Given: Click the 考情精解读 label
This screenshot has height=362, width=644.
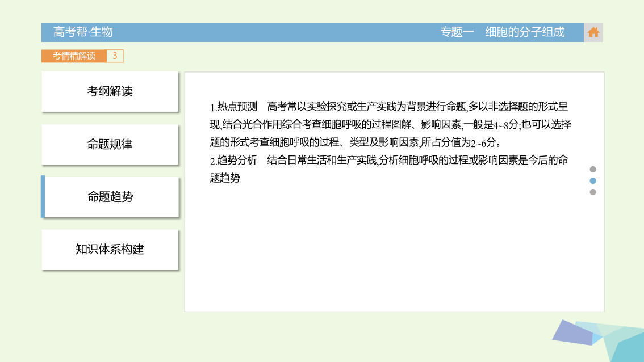Looking at the screenshot, I should point(74,56).
